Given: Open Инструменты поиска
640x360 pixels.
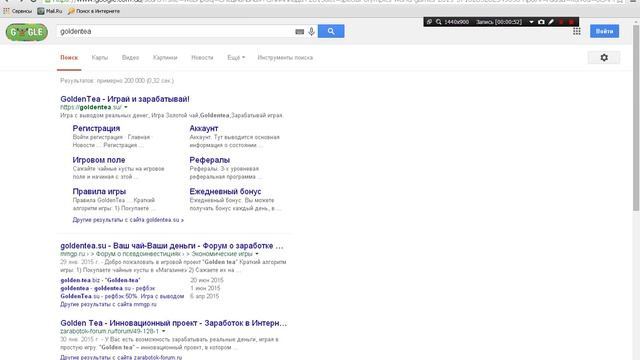Looking at the screenshot, I should coord(285,58).
